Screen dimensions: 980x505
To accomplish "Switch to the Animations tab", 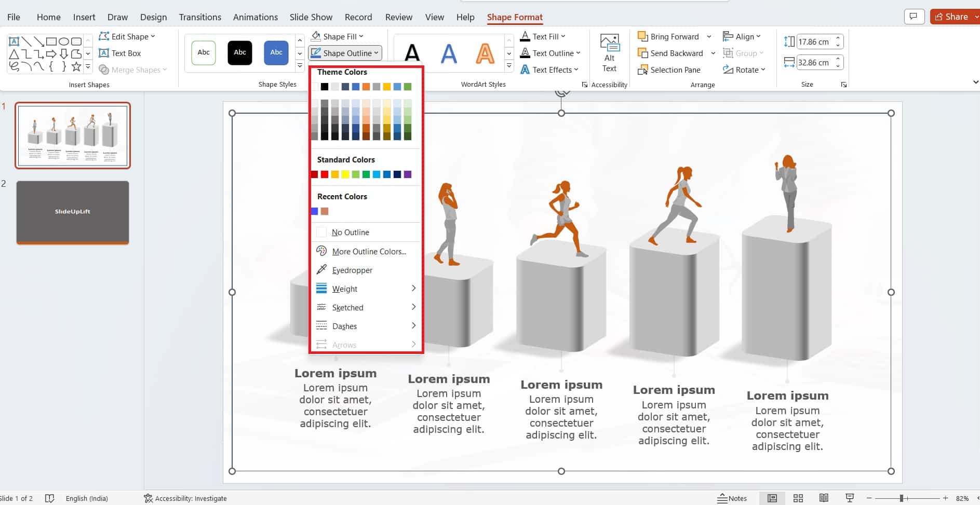I will click(255, 17).
